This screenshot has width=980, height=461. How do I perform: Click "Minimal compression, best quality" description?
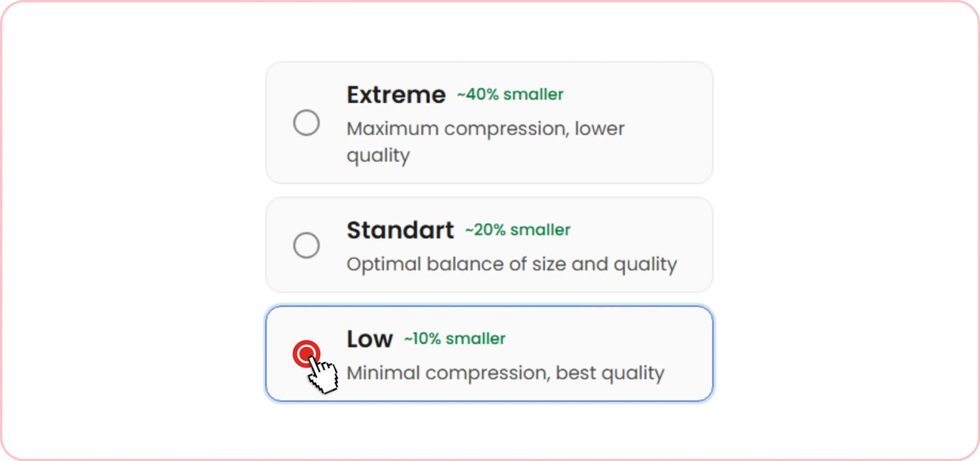tap(506, 373)
